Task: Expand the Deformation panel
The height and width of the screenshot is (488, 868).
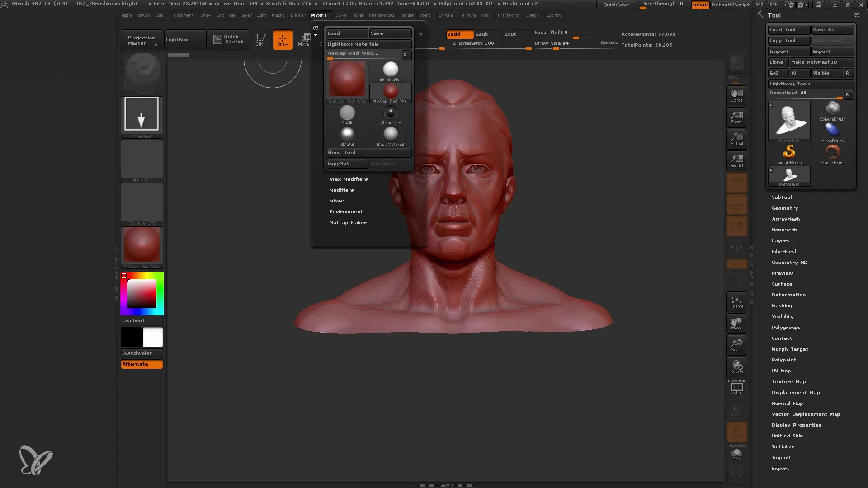Action: pos(788,294)
